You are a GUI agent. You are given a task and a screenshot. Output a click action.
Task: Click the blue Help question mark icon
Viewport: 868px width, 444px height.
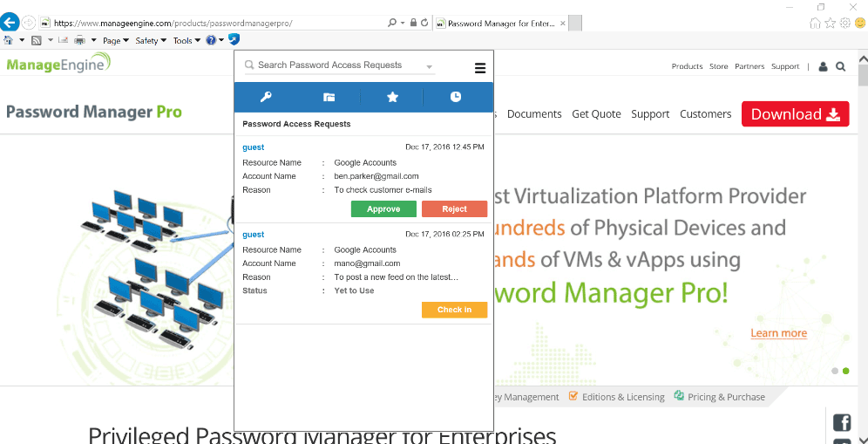pyautogui.click(x=211, y=40)
